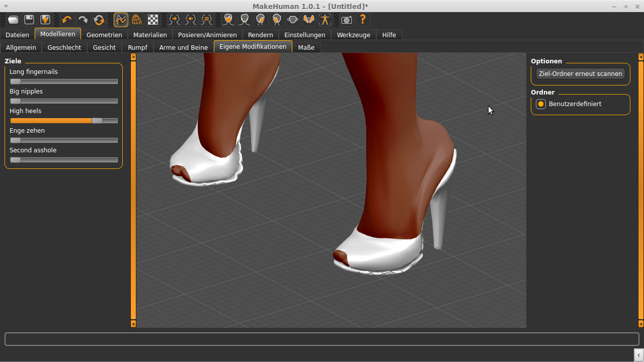Click the High heels slider handle
The image size is (644, 362).
tap(97, 121)
